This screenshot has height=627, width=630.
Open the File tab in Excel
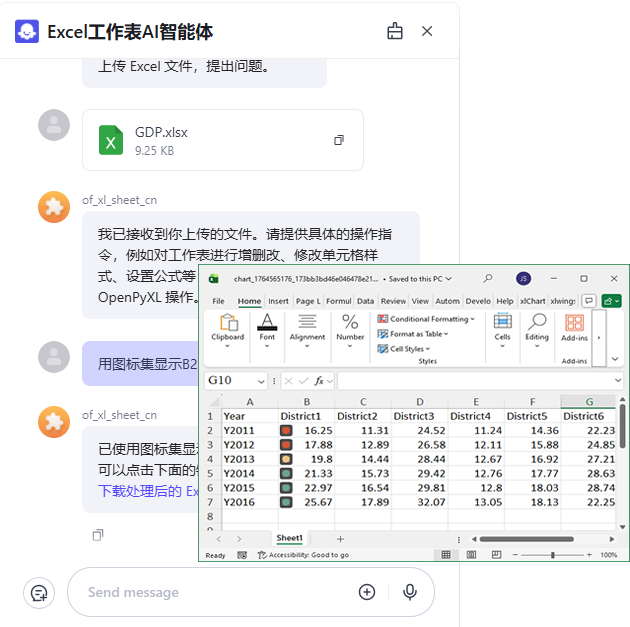pyautogui.click(x=218, y=301)
